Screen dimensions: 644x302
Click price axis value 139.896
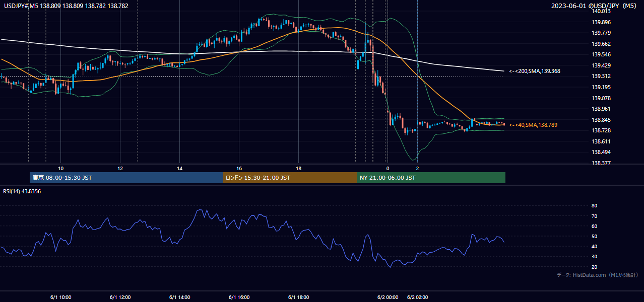tap(602, 22)
